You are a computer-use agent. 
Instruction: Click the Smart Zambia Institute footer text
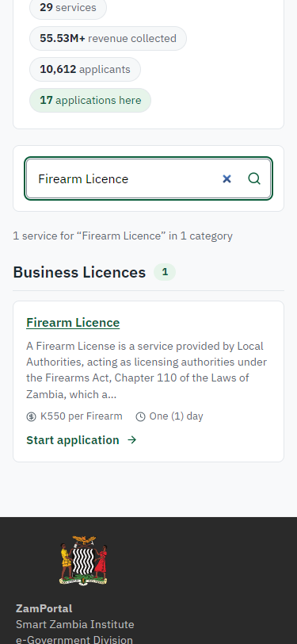coord(75,624)
